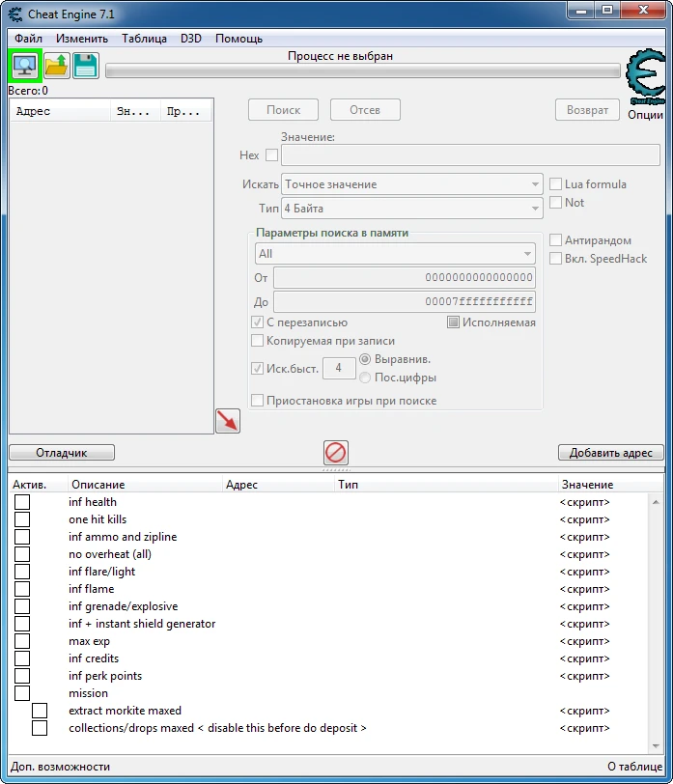Click the Значение input field
The image size is (673, 784).
coord(470,155)
